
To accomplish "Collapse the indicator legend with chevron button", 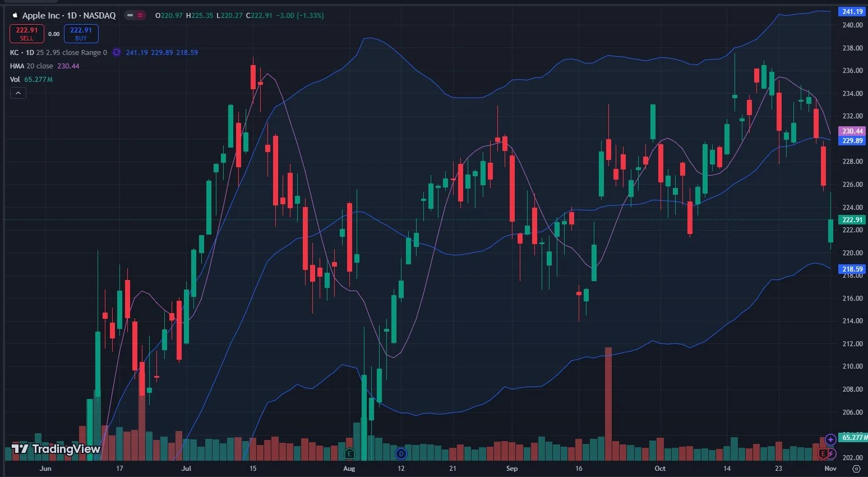I will (x=18, y=93).
